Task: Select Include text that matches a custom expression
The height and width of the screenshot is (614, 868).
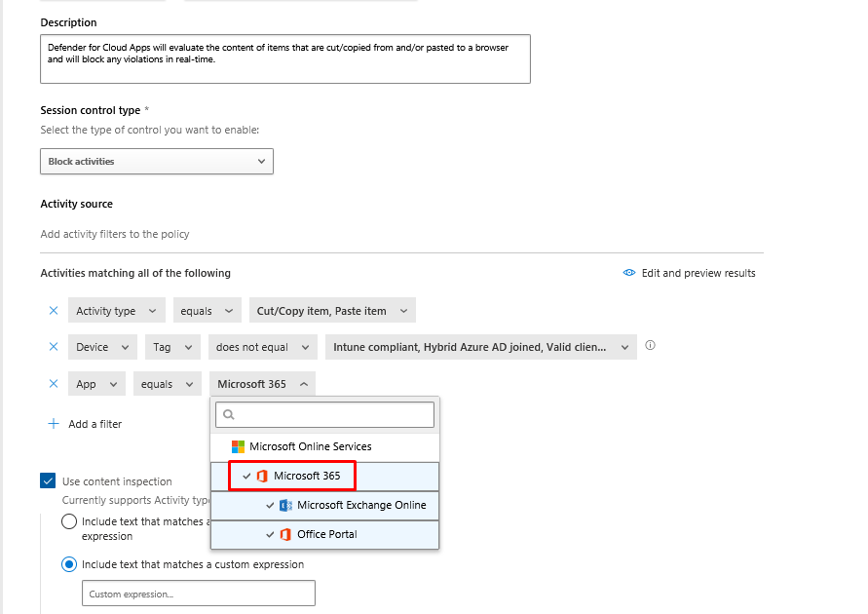Action: point(69,564)
